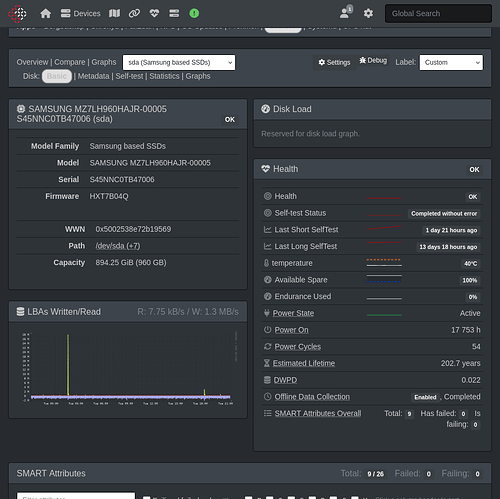Viewport: 500px width, 499px height.
Task: Click database icon beside LBAs Written/Read
Action: pyautogui.click(x=20, y=312)
